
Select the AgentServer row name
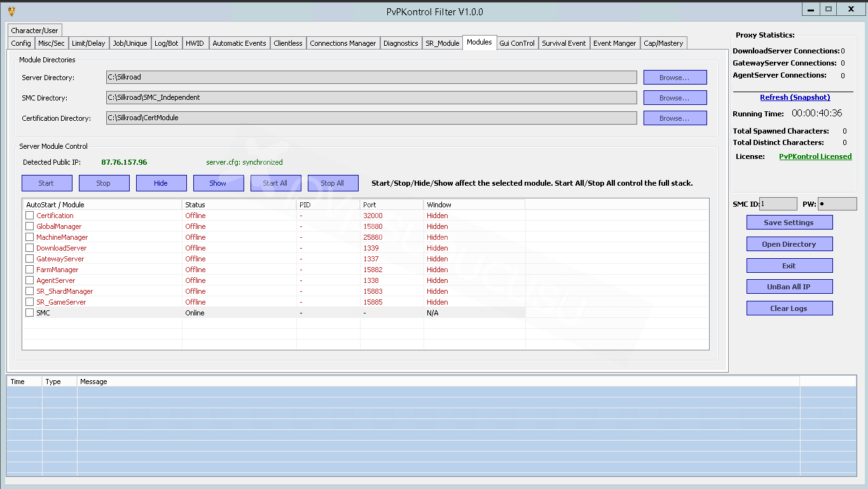(56, 280)
